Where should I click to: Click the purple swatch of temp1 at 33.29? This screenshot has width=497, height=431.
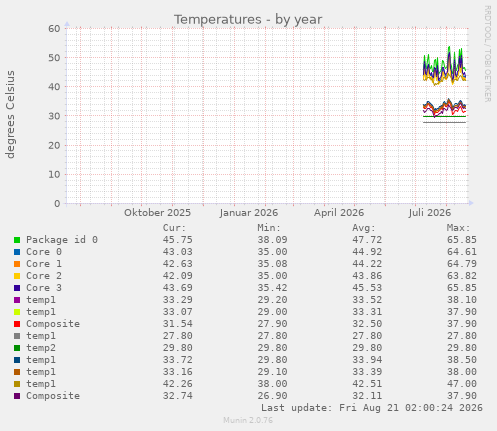17,300
